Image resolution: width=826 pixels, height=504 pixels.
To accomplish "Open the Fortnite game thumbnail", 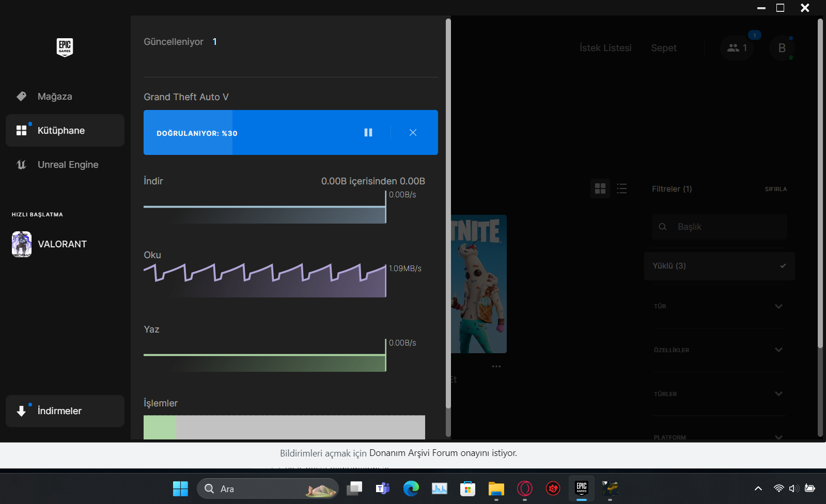I will tap(479, 284).
